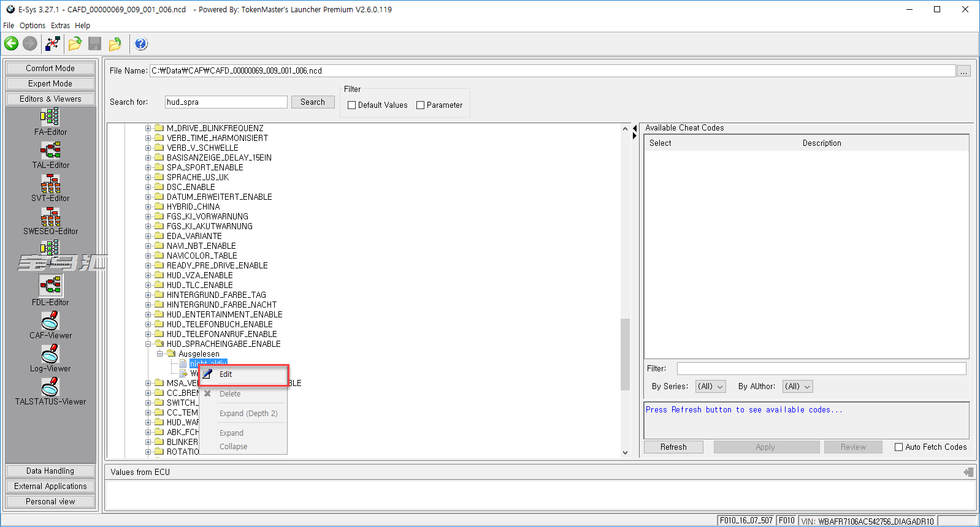Choose Edit from the context menu
Viewport: 980px width, 527px height.
click(x=226, y=374)
